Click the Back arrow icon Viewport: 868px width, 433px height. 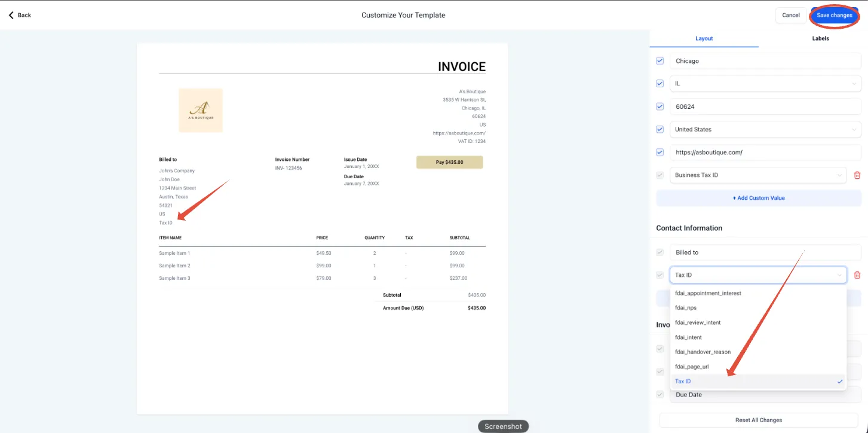11,15
